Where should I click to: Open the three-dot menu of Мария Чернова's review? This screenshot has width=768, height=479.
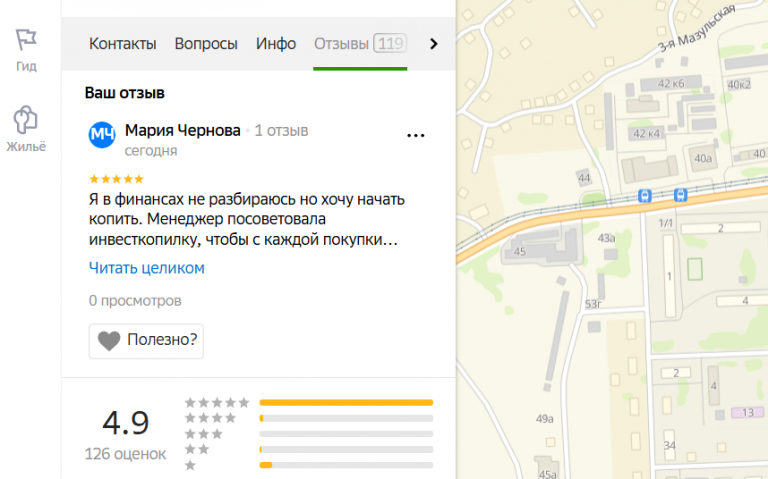(x=416, y=136)
